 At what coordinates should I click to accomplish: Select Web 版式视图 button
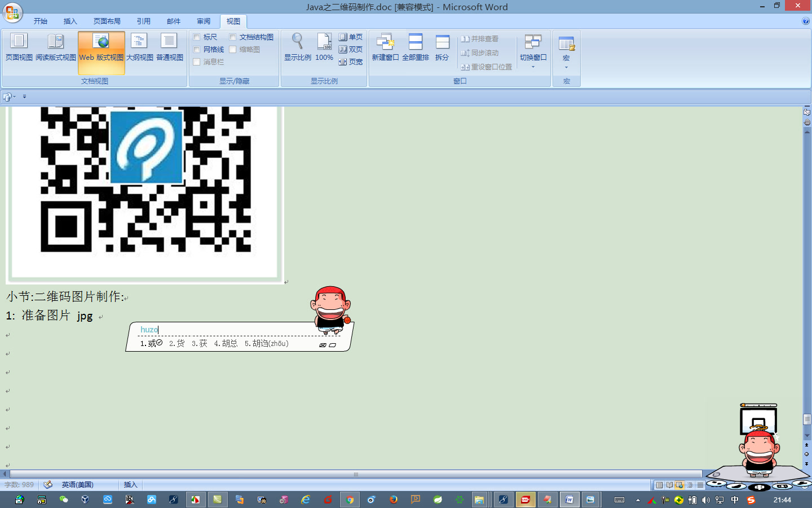click(x=101, y=53)
